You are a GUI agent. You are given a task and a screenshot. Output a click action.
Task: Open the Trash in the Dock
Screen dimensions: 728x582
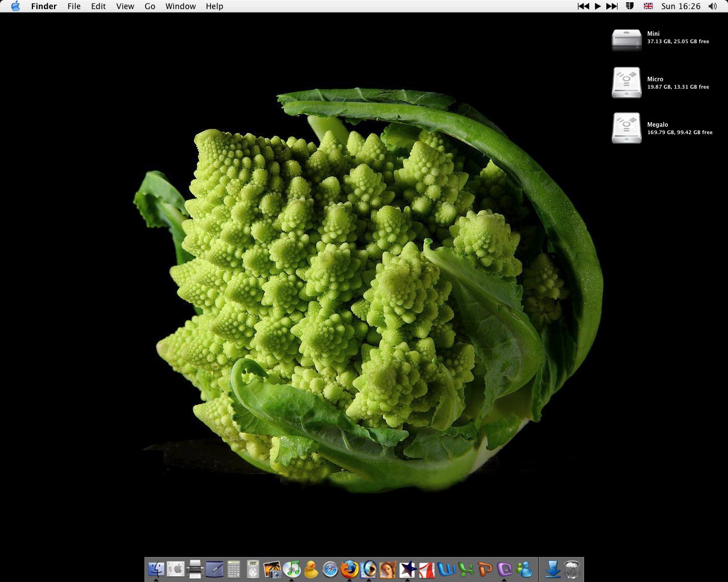click(572, 569)
